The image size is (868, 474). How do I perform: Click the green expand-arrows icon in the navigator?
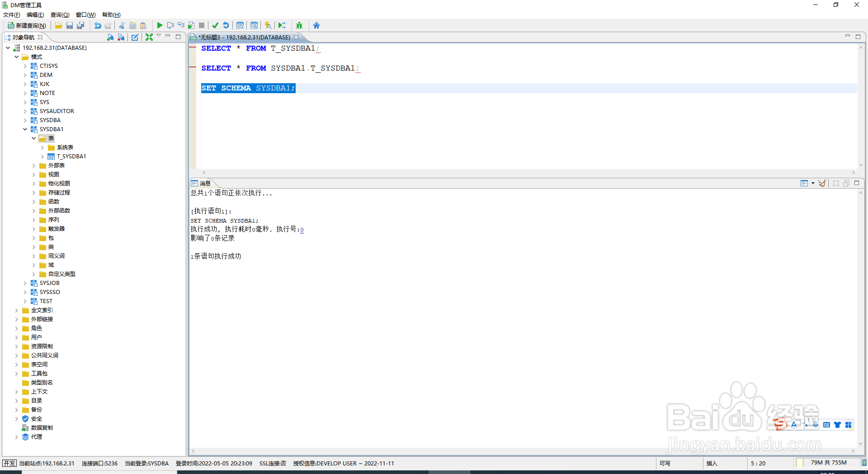point(149,37)
